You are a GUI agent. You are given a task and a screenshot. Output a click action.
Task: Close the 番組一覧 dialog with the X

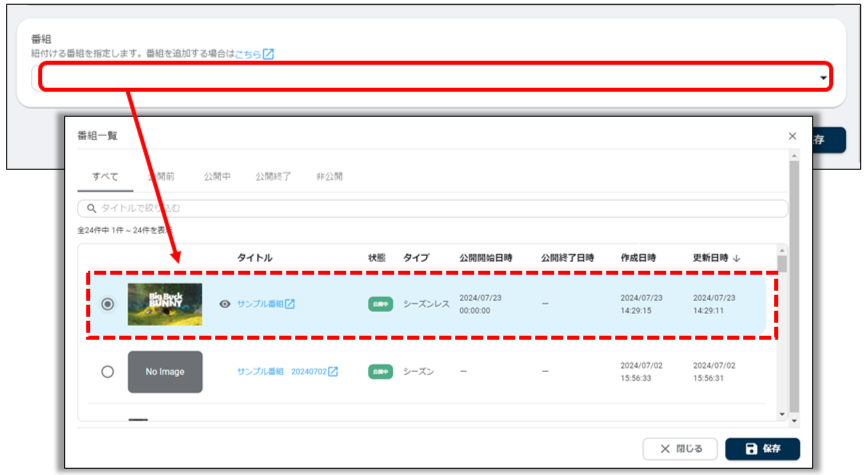[792, 135]
